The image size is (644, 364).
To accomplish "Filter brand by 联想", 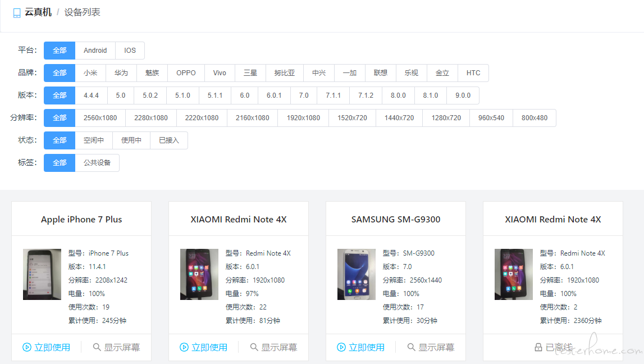I will pyautogui.click(x=381, y=72).
